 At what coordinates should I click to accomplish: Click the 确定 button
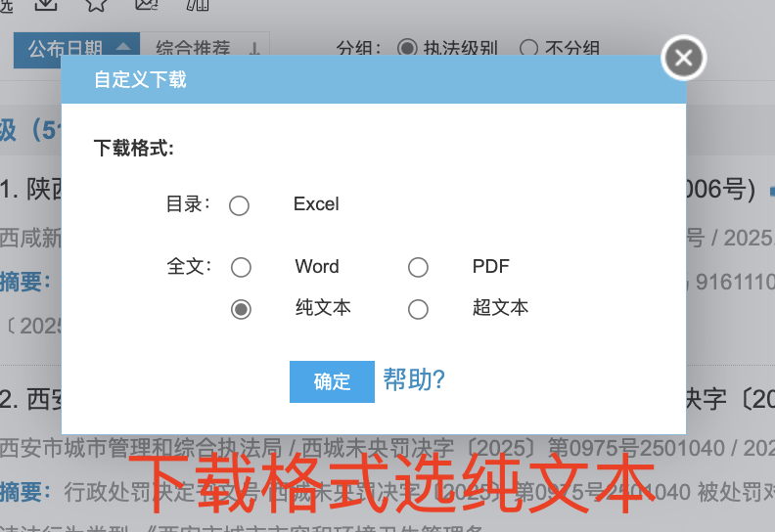332,381
